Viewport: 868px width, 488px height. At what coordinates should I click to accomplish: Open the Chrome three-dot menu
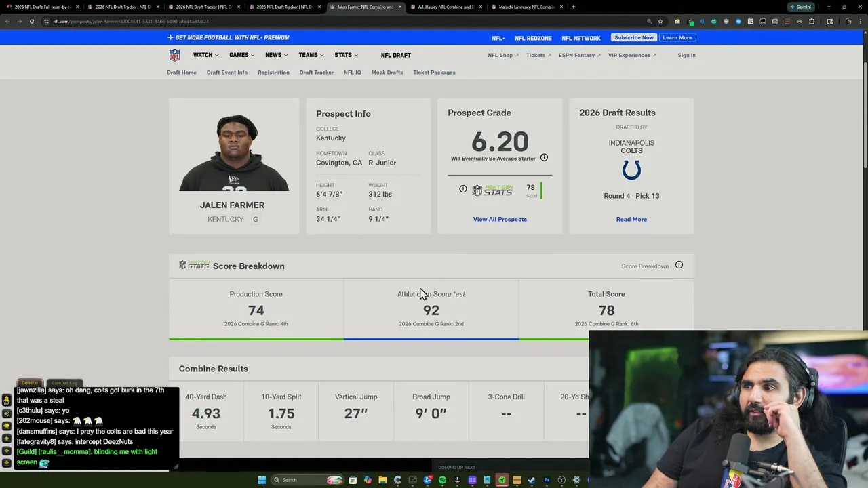pyautogui.click(x=861, y=21)
